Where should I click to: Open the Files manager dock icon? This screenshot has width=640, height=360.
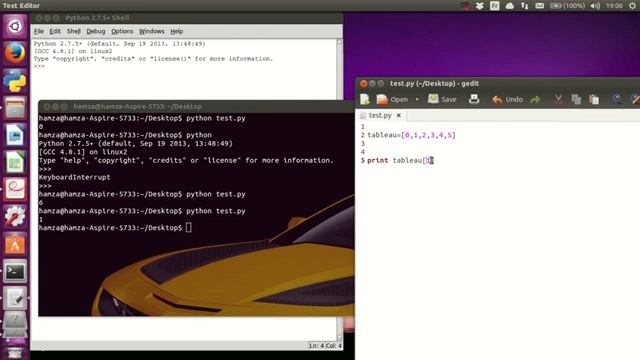point(15,108)
